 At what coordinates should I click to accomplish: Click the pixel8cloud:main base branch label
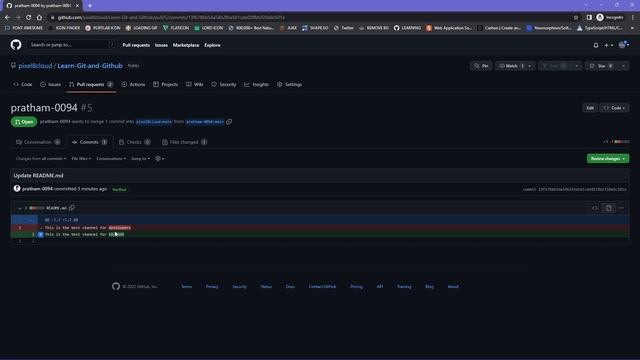(154, 122)
